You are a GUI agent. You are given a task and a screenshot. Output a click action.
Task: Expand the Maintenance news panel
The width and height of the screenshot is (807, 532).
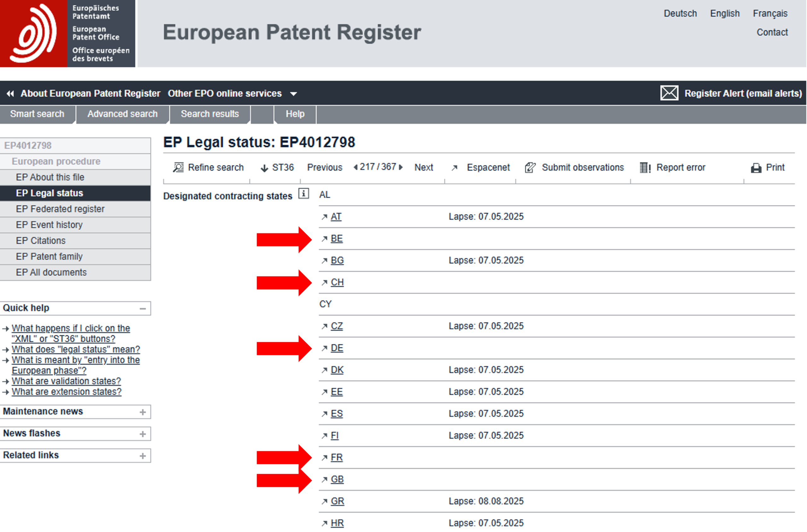pos(142,412)
